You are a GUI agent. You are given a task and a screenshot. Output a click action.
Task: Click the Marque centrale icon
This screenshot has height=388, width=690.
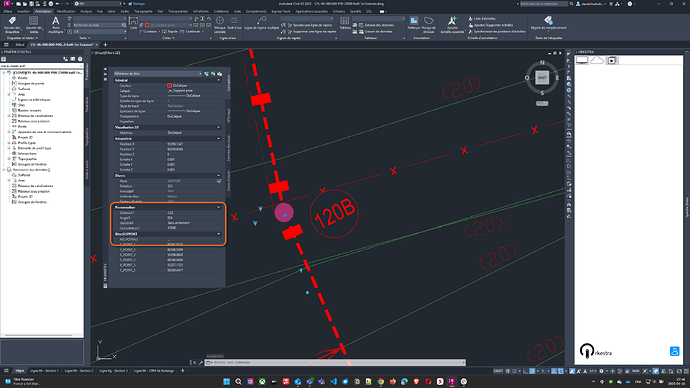220,24
